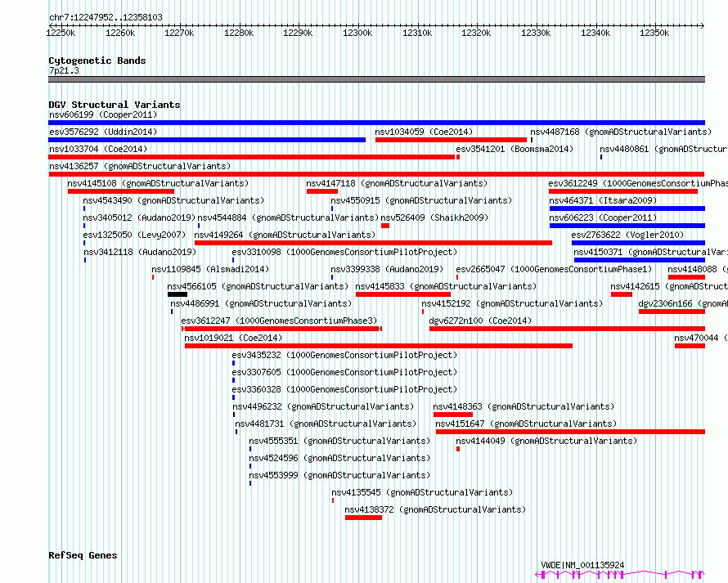Open nsv4486991 gnomAD variant label
The height and width of the screenshot is (583, 728).
pos(261,303)
